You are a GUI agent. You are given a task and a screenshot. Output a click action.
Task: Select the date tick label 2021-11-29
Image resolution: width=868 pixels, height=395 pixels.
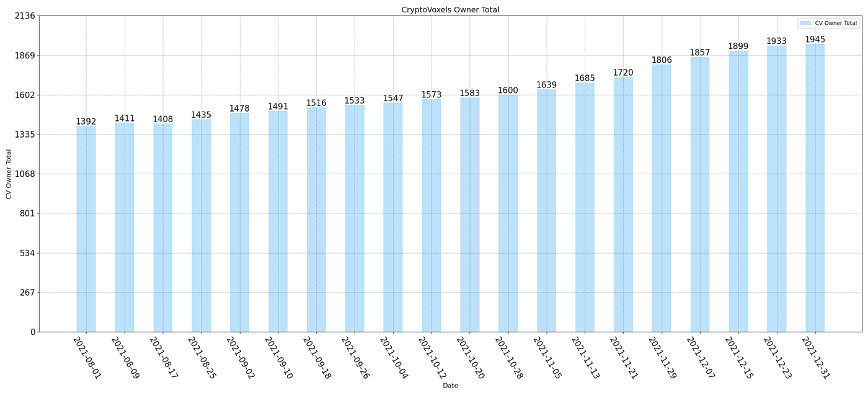(662, 358)
